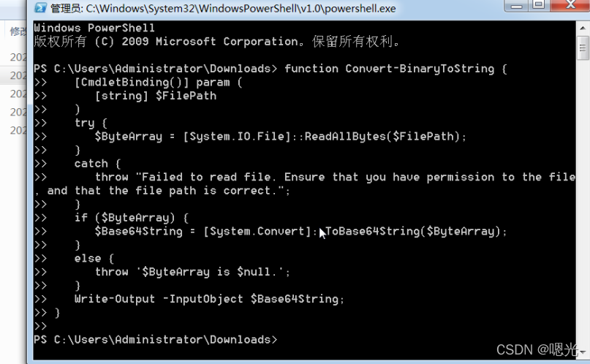Screen dimensions: 590x364
Task: Click the scrollbar up arrow
Action: point(582,27)
